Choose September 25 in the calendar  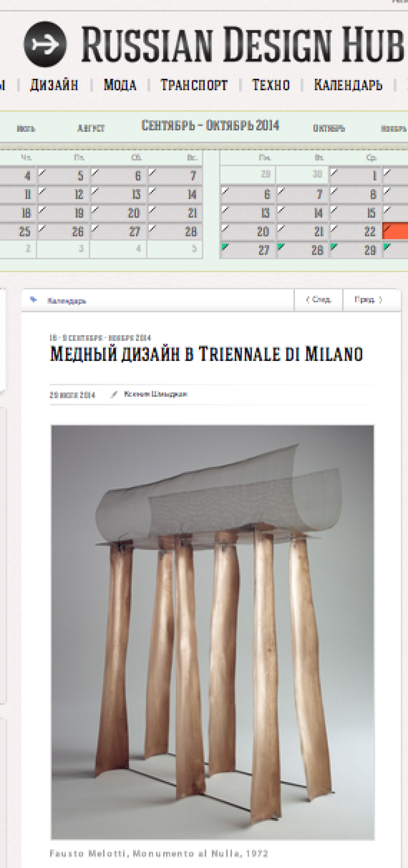click(18, 232)
